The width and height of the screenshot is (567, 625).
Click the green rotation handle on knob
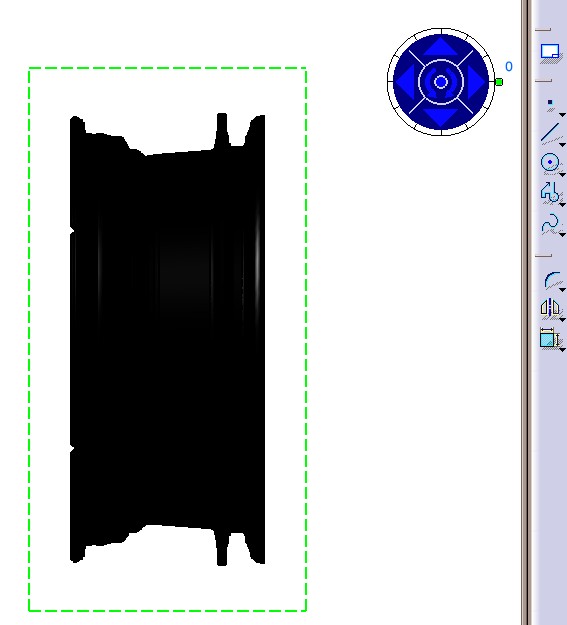click(499, 82)
